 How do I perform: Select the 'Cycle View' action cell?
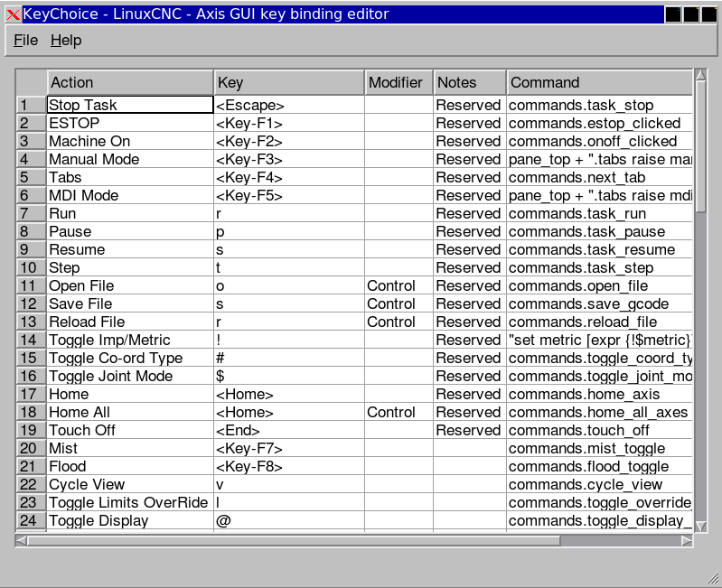(130, 484)
